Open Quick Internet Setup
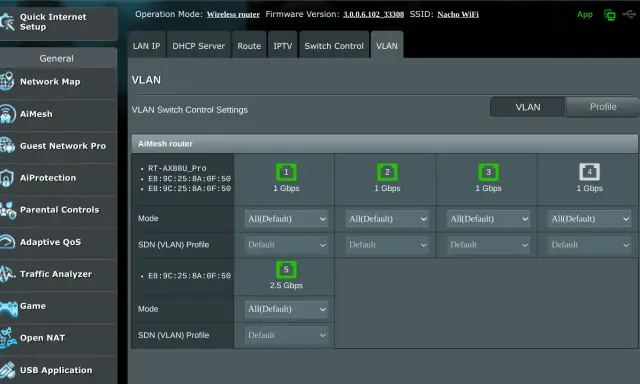Screen dimensions: 640x384 59,23
